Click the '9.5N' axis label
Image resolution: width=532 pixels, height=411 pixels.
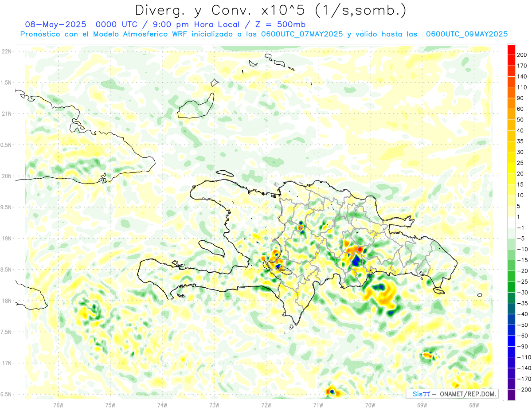tap(6, 207)
